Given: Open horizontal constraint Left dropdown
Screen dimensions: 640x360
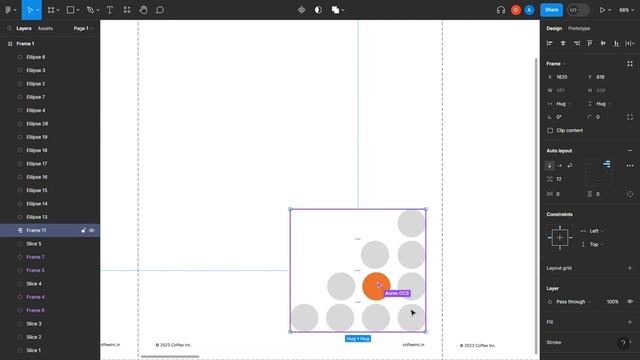Looking at the screenshot, I should coord(596,231).
